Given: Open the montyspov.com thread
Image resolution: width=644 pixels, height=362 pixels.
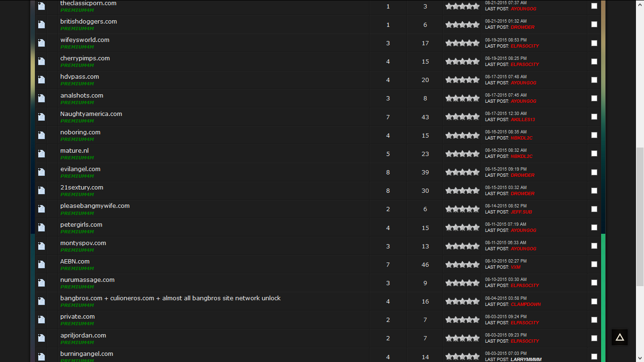Looking at the screenshot, I should 83,243.
